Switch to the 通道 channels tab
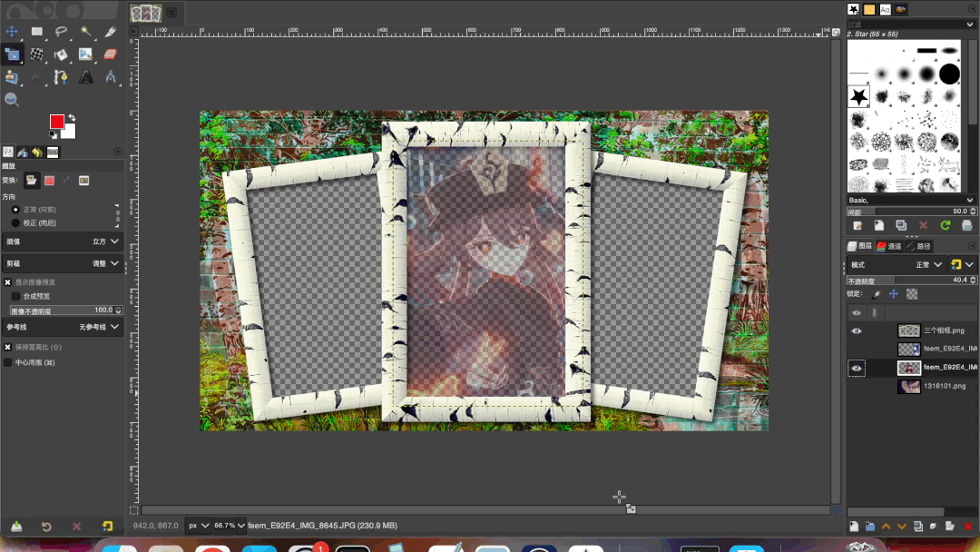This screenshot has height=552, width=980. 889,246
